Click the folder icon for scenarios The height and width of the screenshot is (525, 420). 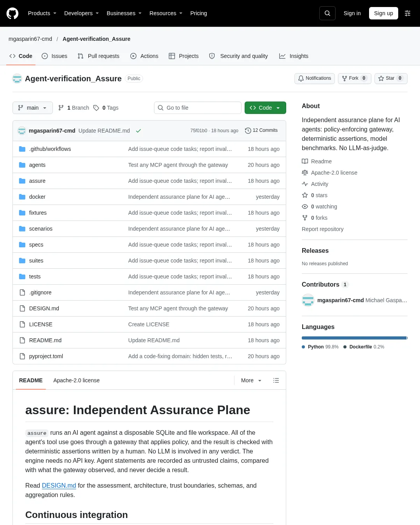tap(22, 229)
